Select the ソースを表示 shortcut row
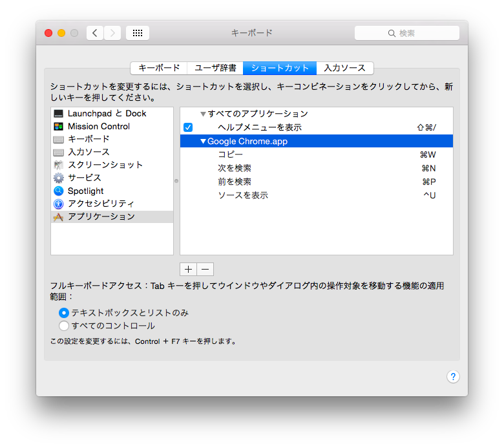This screenshot has width=504, height=448. click(317, 195)
